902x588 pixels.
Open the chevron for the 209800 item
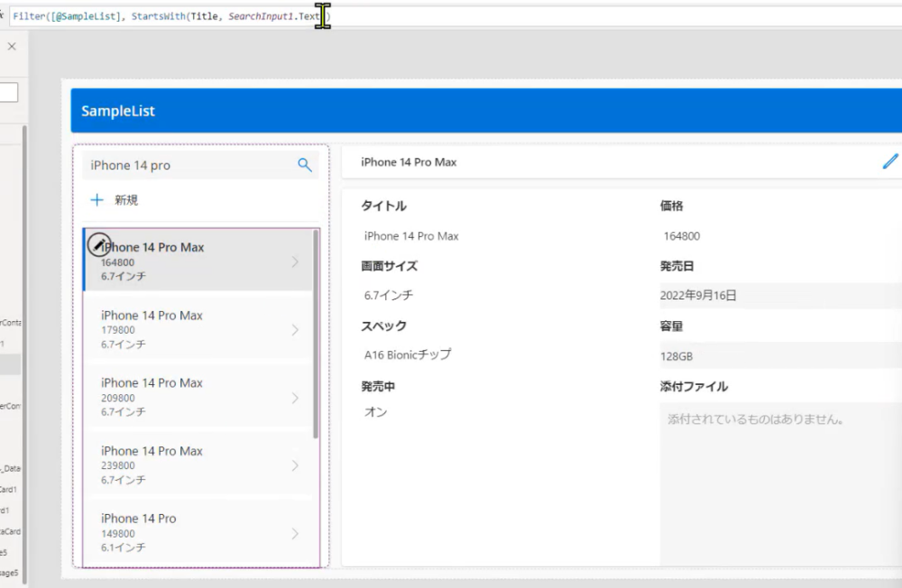pyautogui.click(x=295, y=398)
